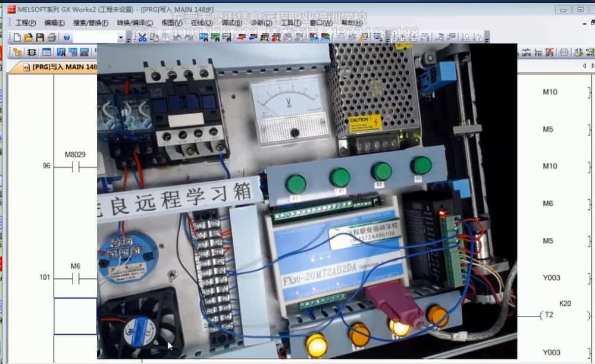Click the Open project folder icon
595x364 pixels.
coord(28,37)
